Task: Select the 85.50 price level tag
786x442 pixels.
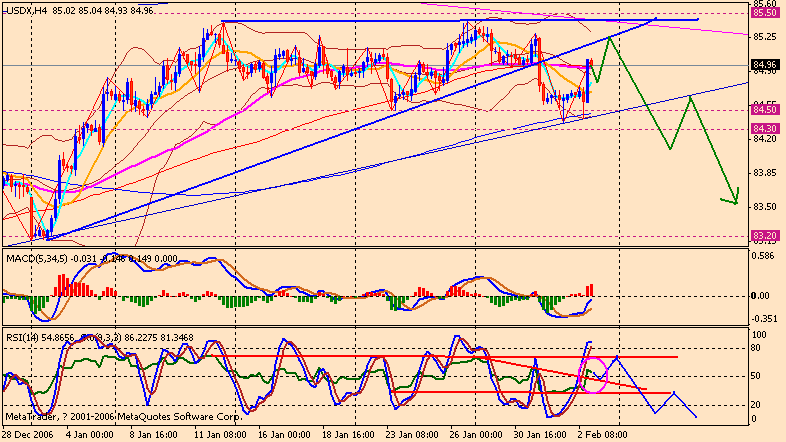Action: pyautogui.click(x=765, y=13)
